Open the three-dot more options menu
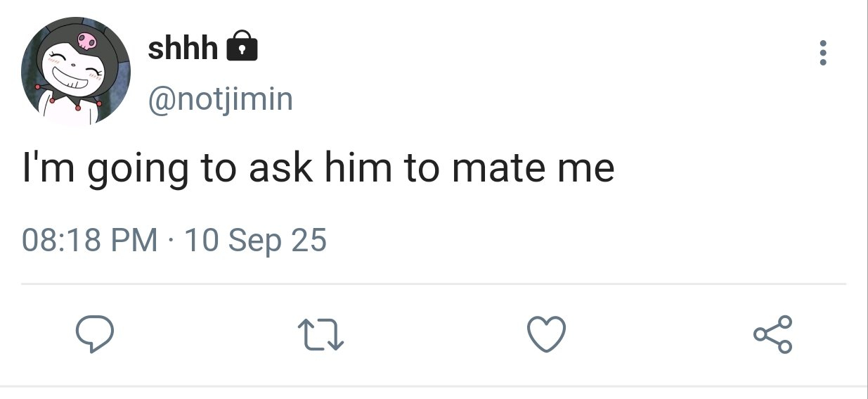Screen dimensions: 868x399 823,53
